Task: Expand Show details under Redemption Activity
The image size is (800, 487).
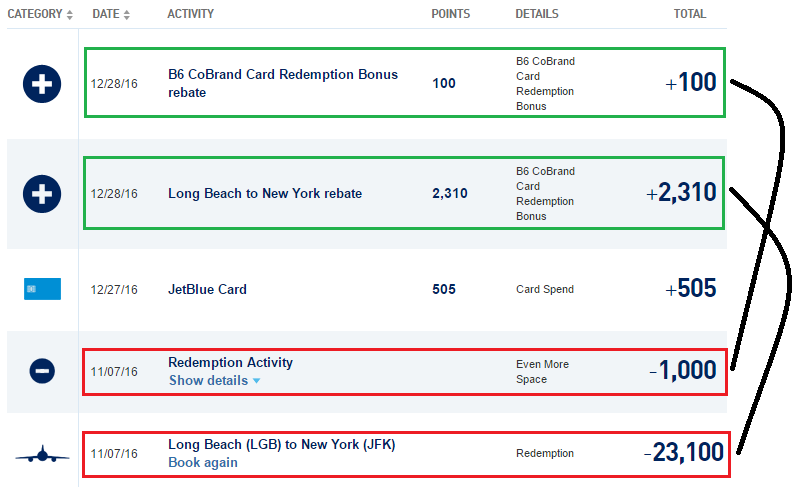Action: coord(214,381)
